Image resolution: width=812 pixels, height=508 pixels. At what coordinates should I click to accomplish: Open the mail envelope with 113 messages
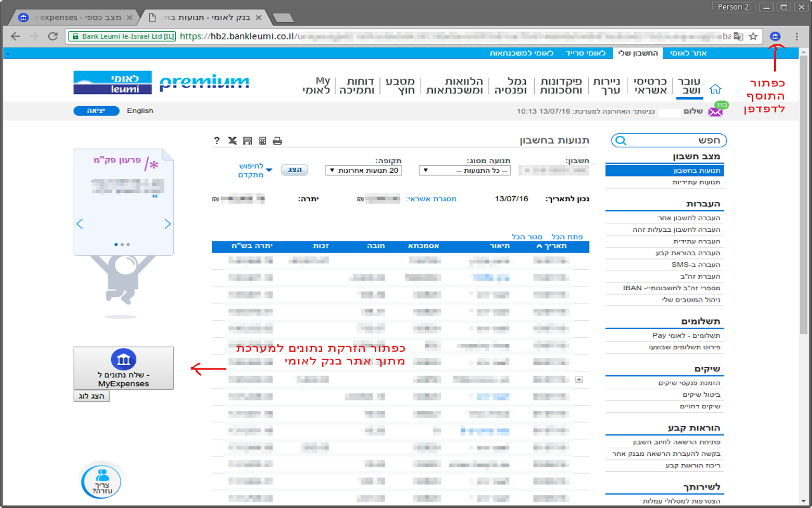[716, 112]
